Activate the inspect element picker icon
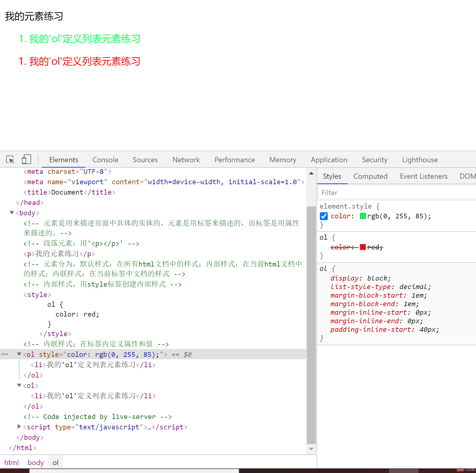Viewport: 476px width, 473px height. click(10, 159)
